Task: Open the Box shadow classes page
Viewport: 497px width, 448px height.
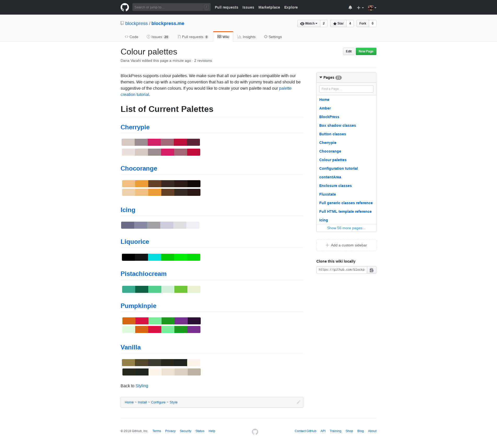Action: click(x=338, y=125)
